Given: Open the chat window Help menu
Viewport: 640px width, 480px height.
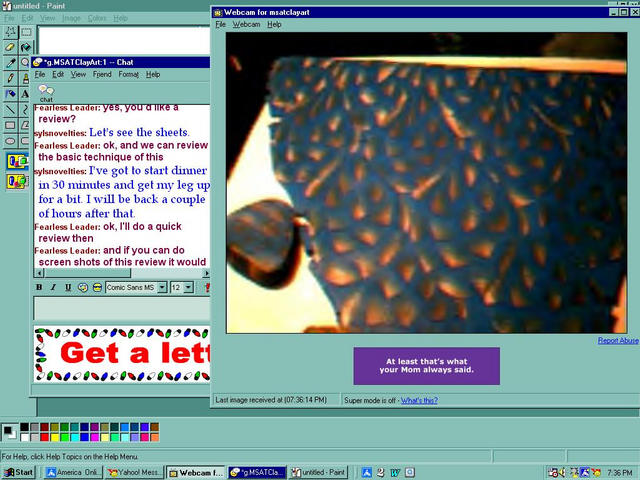Looking at the screenshot, I should [153, 74].
